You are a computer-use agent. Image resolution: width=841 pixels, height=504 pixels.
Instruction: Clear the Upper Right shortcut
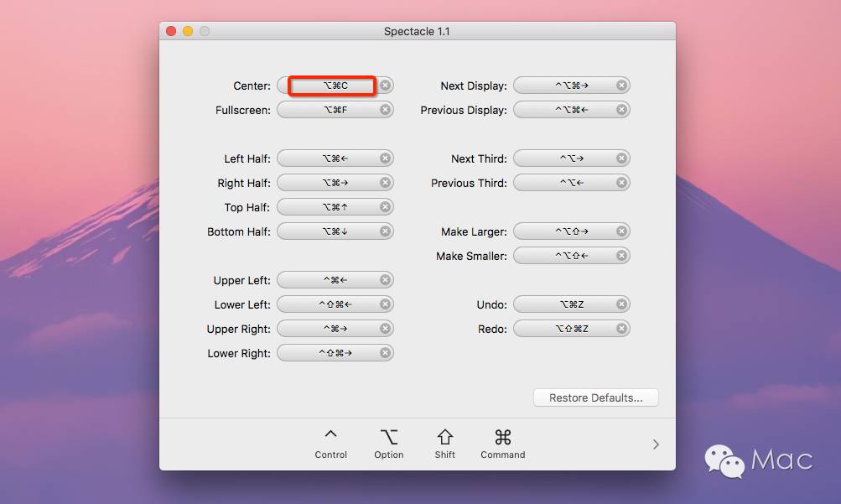point(385,329)
